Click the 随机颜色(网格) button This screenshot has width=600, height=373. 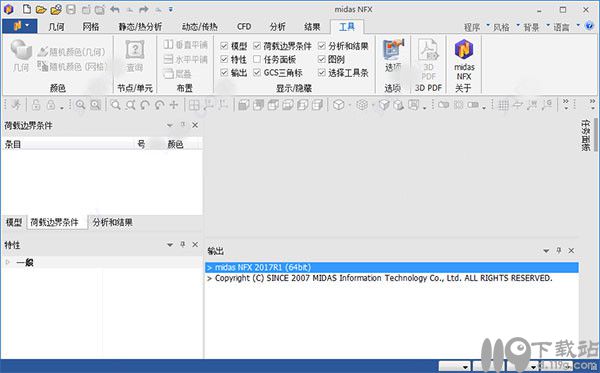[x=71, y=67]
